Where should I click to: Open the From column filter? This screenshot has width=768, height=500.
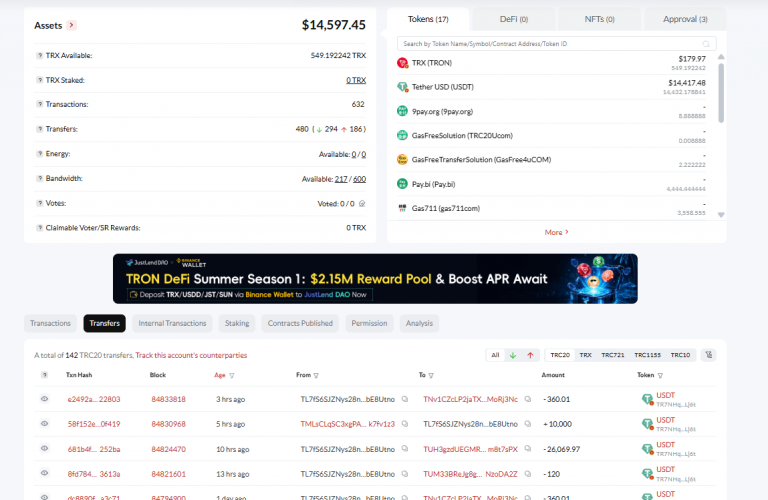pos(316,376)
